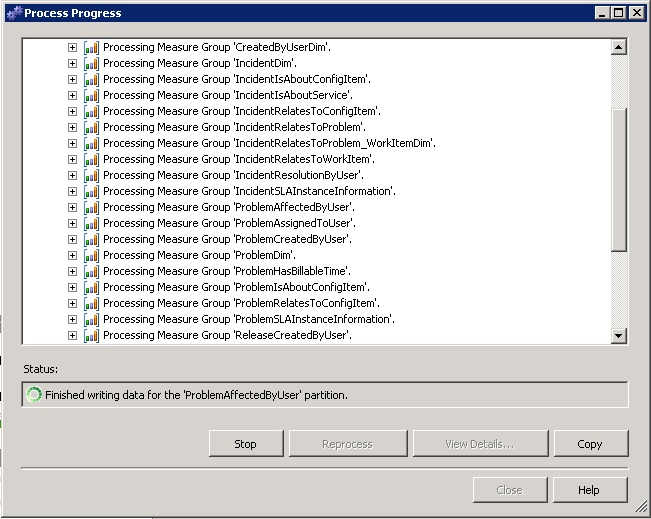Expand the 'ProblemAssignedToUser' measure group
This screenshot has height=519, width=651.
coord(72,223)
